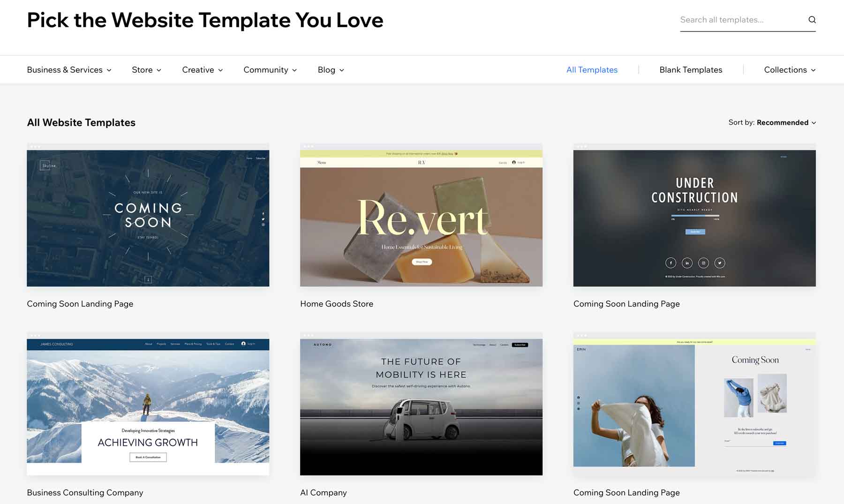The width and height of the screenshot is (844, 504).
Task: Click the Instagram icon in Under Construction template
Action: pos(703,263)
